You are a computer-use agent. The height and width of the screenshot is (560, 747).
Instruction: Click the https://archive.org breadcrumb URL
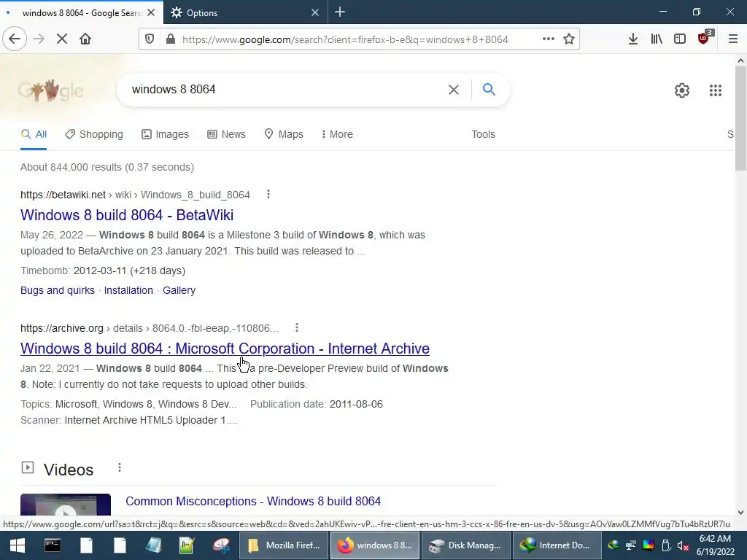click(x=62, y=327)
